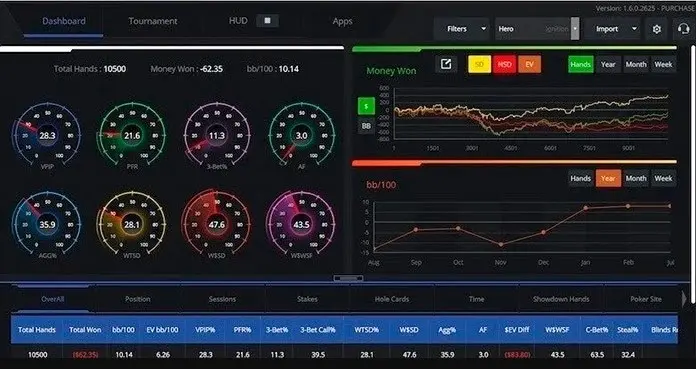
Task: Select the Hole Cards report tab
Action: pos(392,299)
